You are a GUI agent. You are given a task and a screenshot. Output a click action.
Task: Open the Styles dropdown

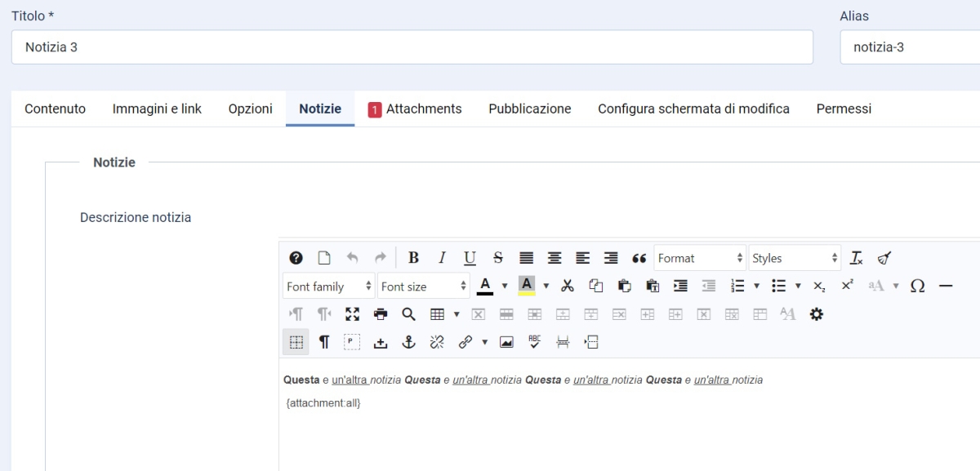[795, 258]
